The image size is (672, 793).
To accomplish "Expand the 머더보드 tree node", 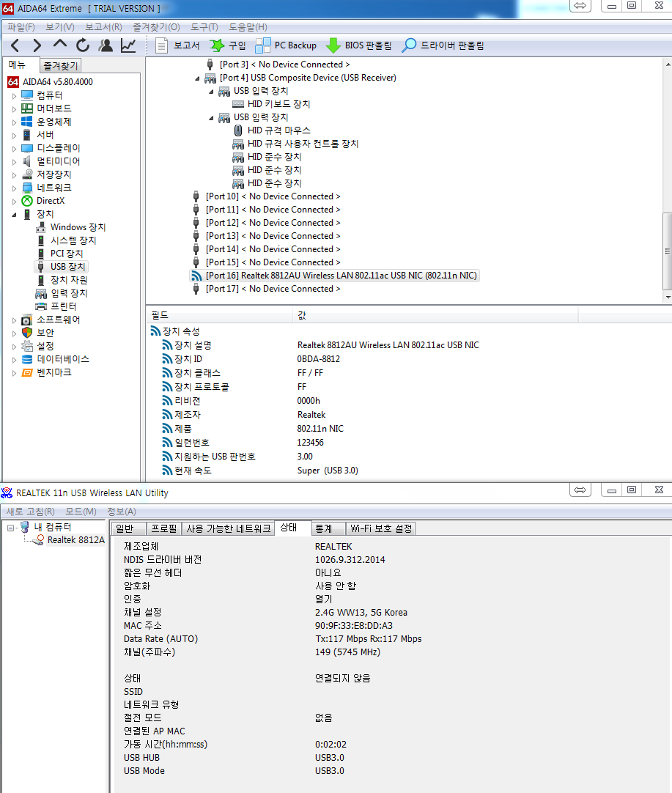I will pyautogui.click(x=14, y=108).
